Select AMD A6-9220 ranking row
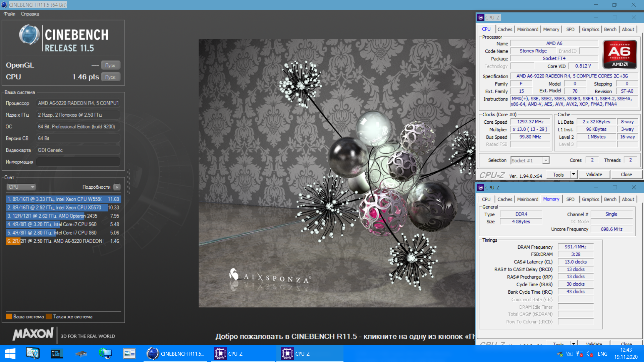The image size is (644, 362). (x=63, y=241)
